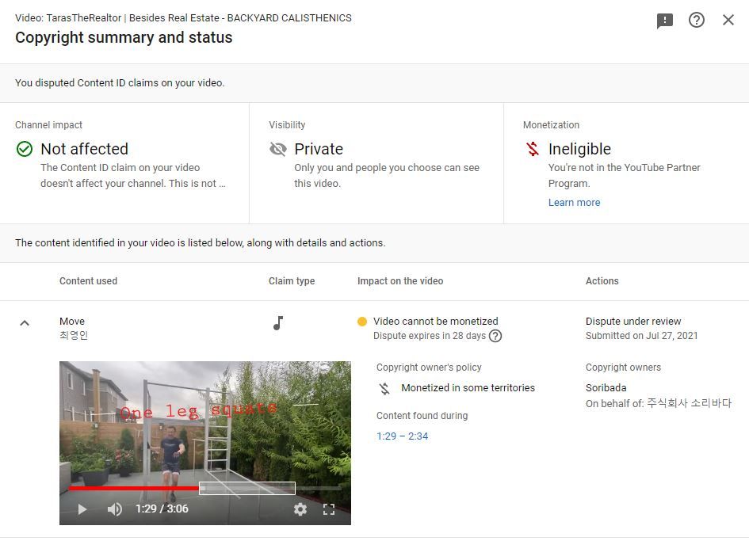Viewport: 749px width, 560px height.
Task: Click the Dispute expires in 28 days text
Action: pos(430,336)
